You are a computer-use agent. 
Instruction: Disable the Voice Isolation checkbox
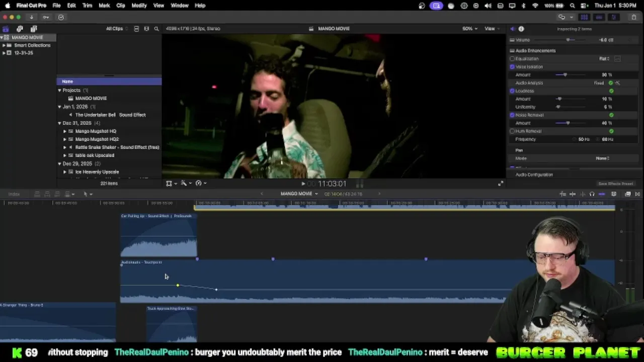512,67
